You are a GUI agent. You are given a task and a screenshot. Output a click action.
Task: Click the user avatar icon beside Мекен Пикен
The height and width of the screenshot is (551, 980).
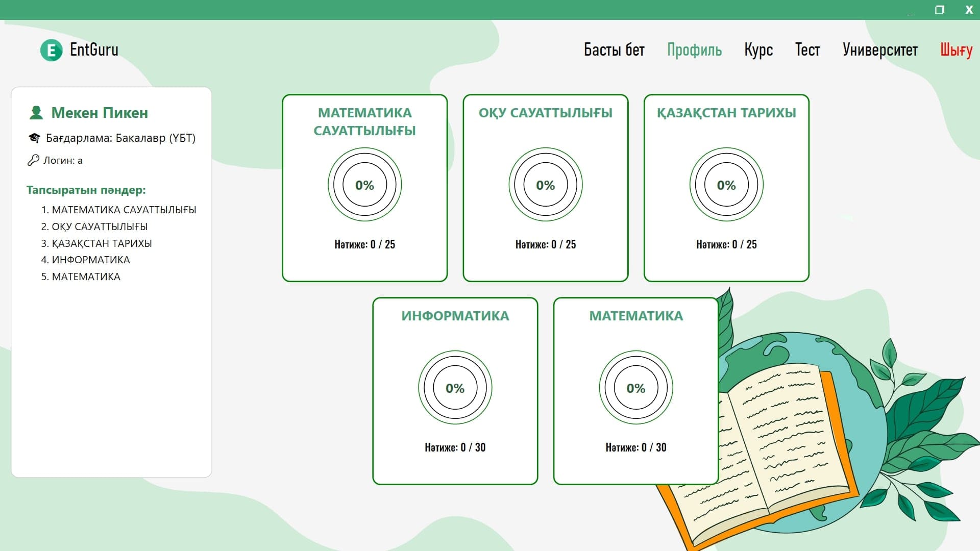[36, 113]
